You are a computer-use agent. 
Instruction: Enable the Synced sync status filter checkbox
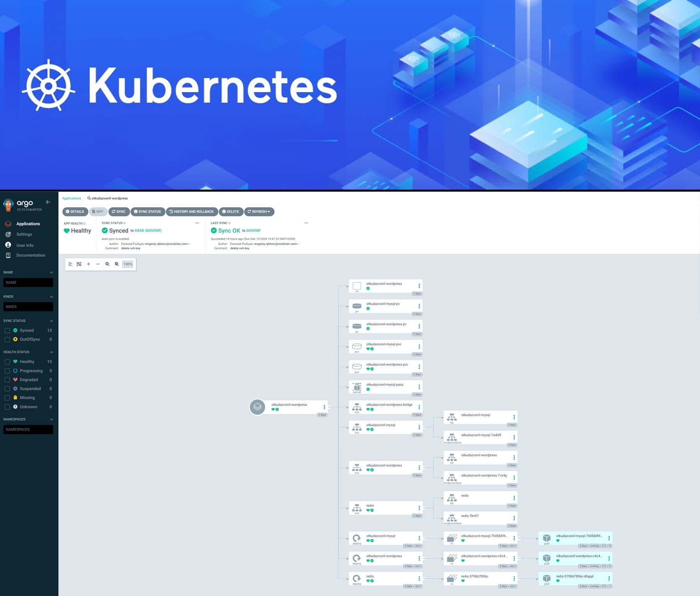point(7,331)
